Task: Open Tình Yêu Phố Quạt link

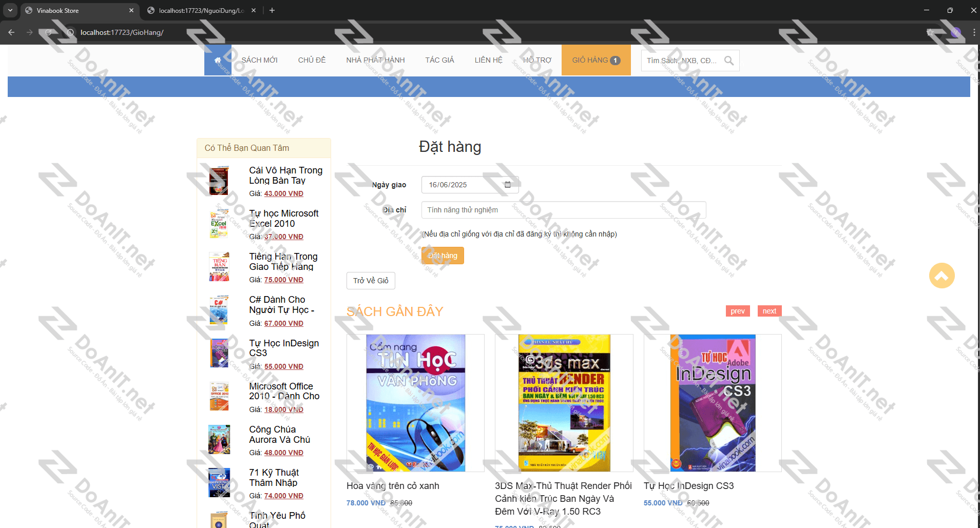Action: pyautogui.click(x=277, y=519)
